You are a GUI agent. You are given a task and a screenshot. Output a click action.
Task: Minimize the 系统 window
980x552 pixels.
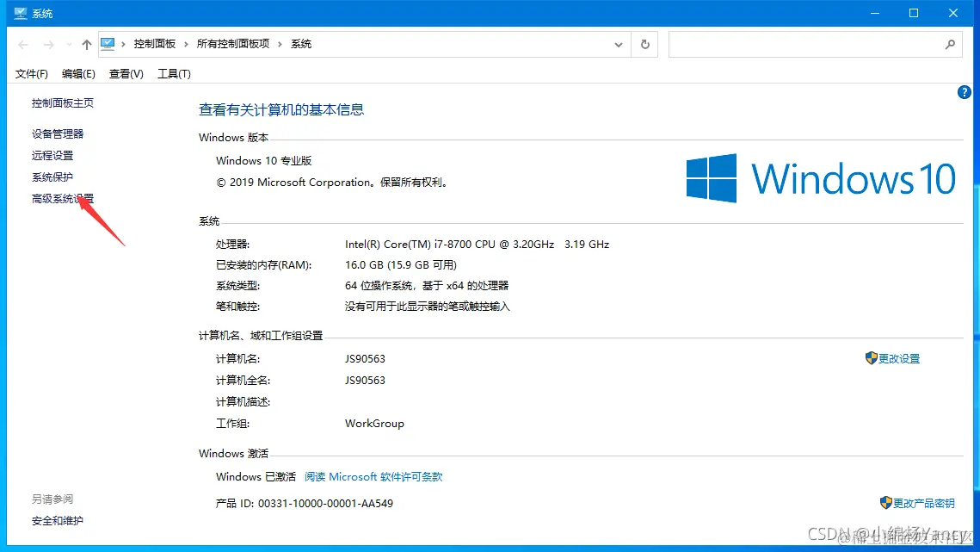click(875, 13)
